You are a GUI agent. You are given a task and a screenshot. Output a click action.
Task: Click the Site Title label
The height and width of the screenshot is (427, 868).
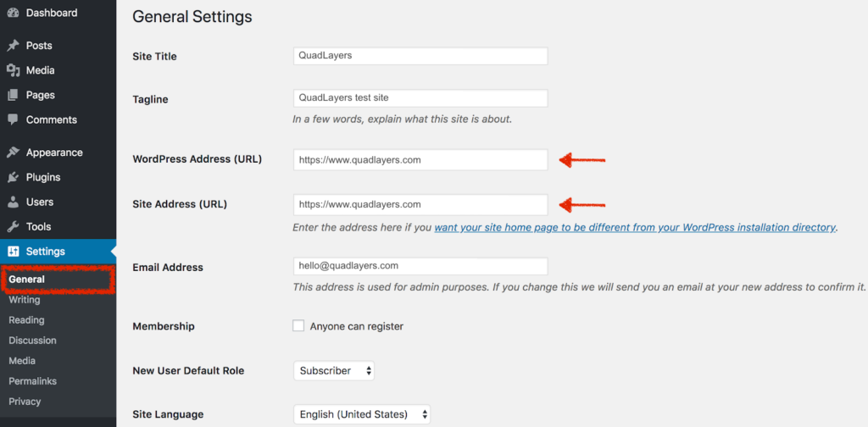pos(154,57)
